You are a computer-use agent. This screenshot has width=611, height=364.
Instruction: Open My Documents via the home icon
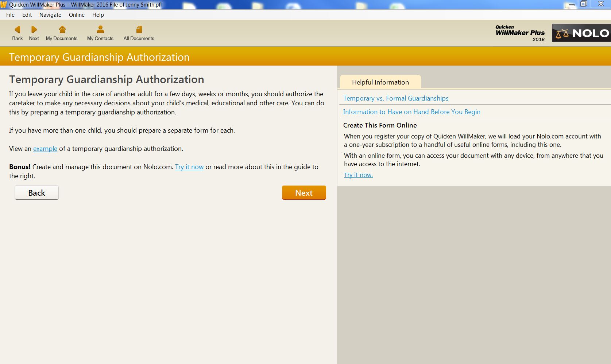61,30
